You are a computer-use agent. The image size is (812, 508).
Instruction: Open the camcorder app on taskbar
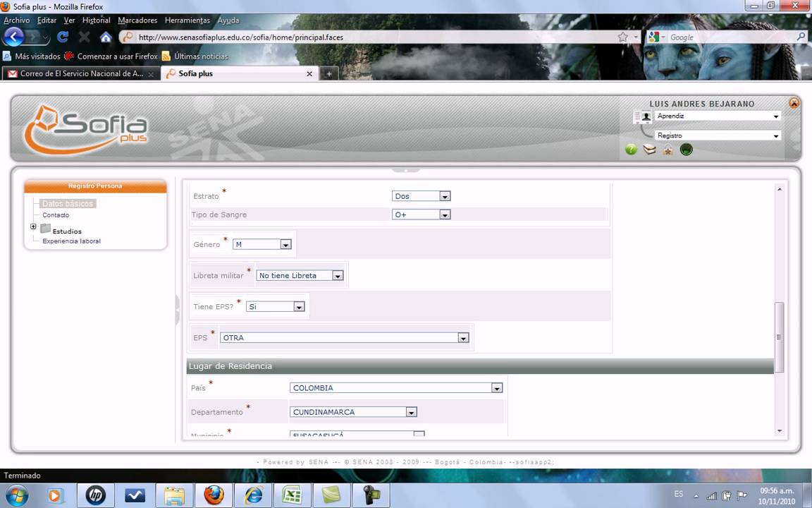pyautogui.click(x=371, y=495)
